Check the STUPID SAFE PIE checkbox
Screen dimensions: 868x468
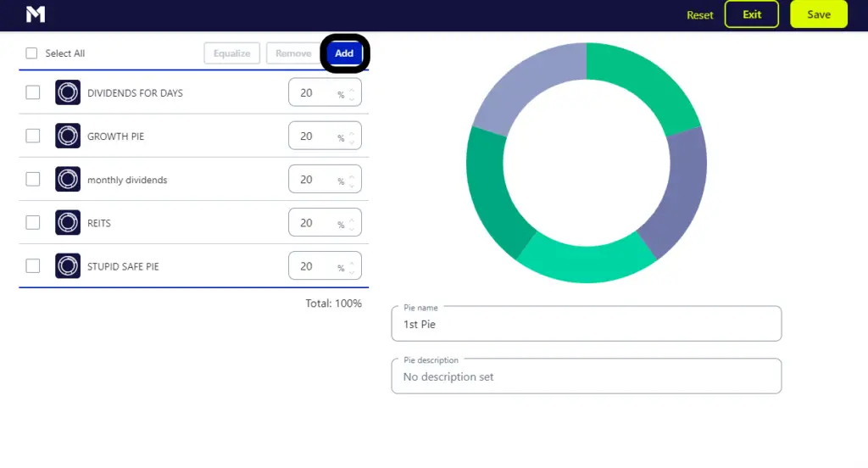coord(33,266)
